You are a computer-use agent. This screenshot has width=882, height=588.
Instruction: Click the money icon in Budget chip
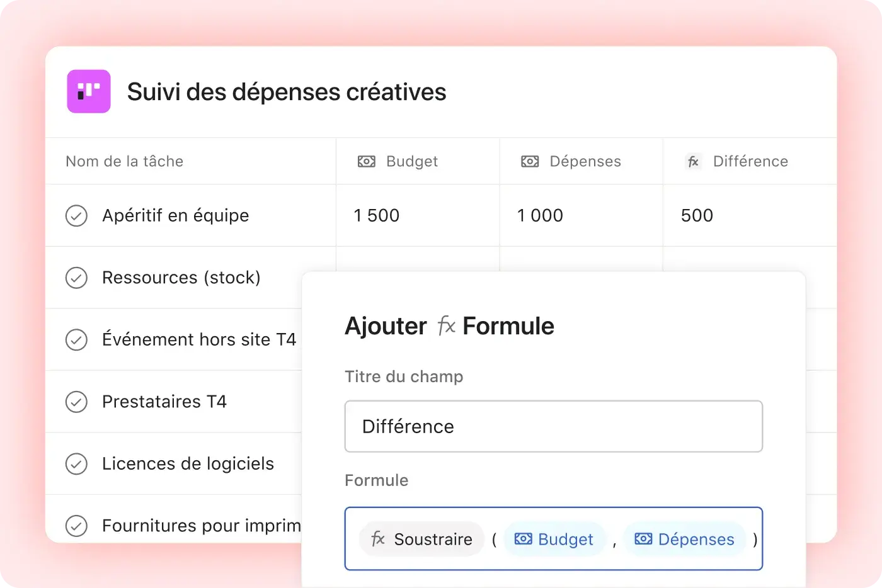click(523, 539)
